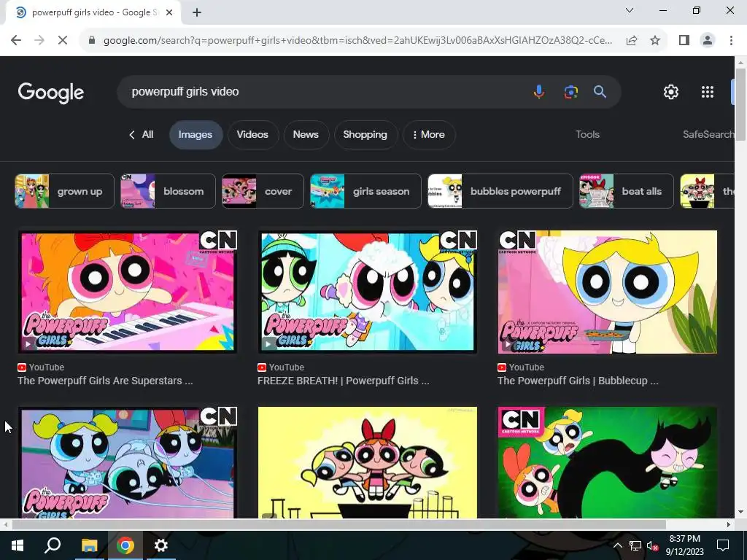Click the scroll right arrow of horizontal scrollbar

pos(729,524)
